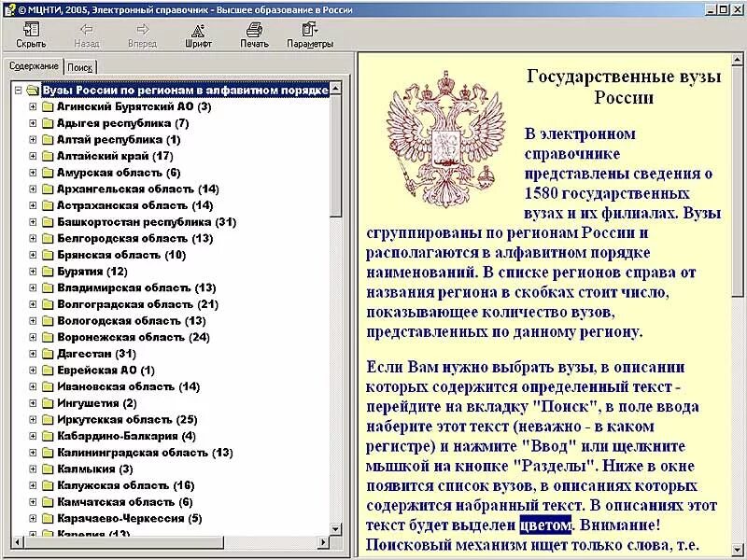Select Калининградская область (13) in tree

click(x=146, y=453)
